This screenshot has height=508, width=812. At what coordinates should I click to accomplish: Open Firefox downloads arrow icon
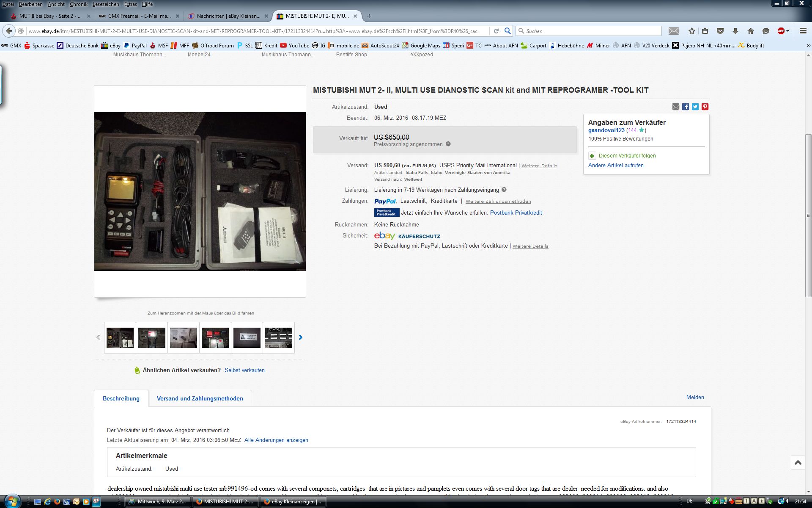pyautogui.click(x=735, y=31)
